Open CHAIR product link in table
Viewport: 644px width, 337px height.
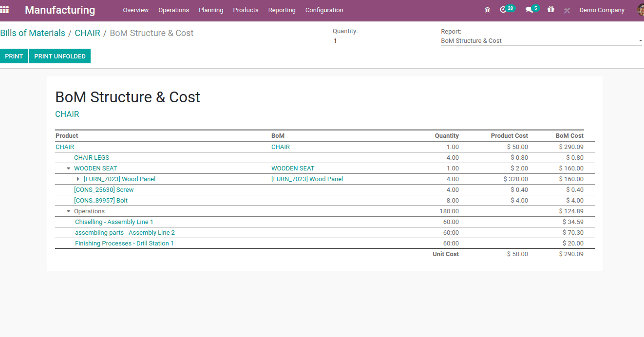coord(65,147)
